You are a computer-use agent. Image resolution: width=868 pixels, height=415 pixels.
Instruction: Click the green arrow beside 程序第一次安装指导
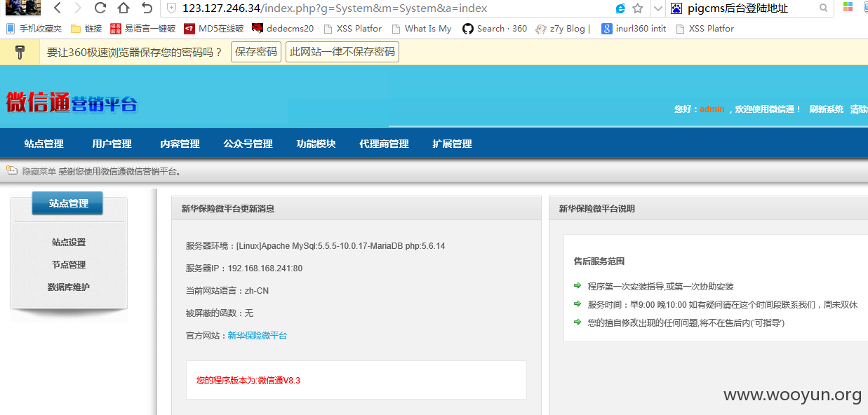tap(577, 286)
